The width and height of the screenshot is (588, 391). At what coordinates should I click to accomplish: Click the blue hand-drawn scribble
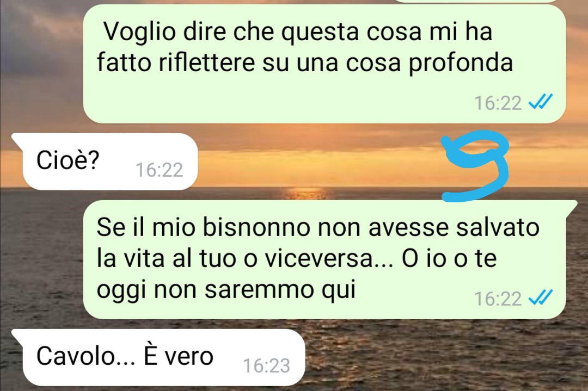(x=476, y=165)
